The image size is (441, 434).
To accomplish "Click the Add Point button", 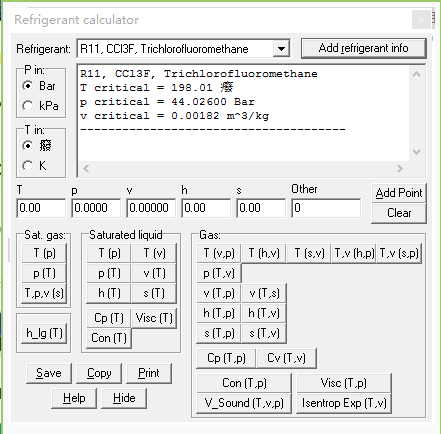I will tap(399, 193).
